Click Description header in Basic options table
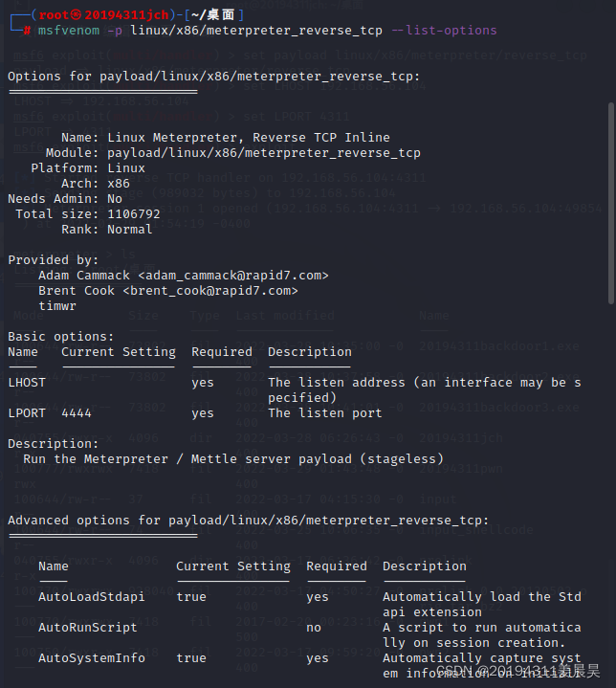The width and height of the screenshot is (616, 688). (x=310, y=352)
